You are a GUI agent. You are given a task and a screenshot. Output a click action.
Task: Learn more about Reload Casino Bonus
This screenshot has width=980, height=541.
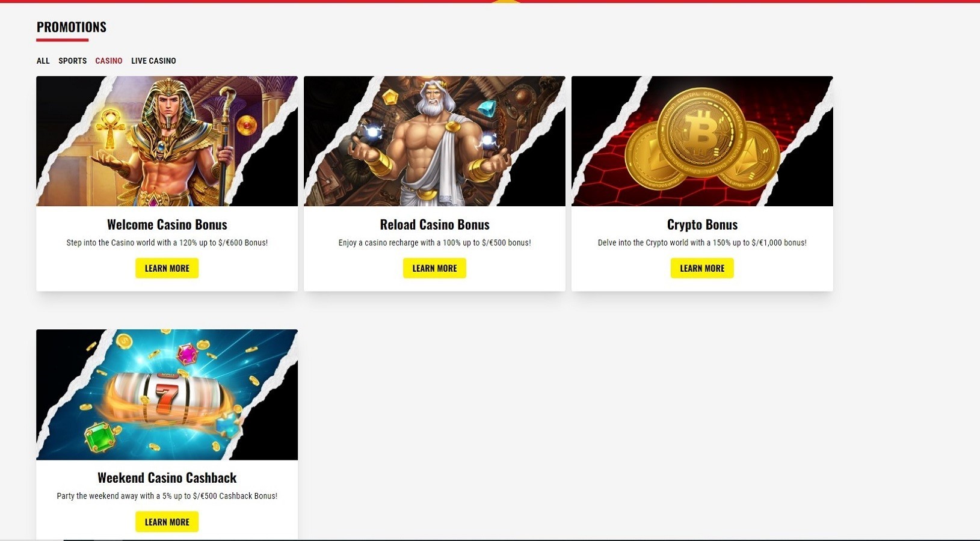434,268
